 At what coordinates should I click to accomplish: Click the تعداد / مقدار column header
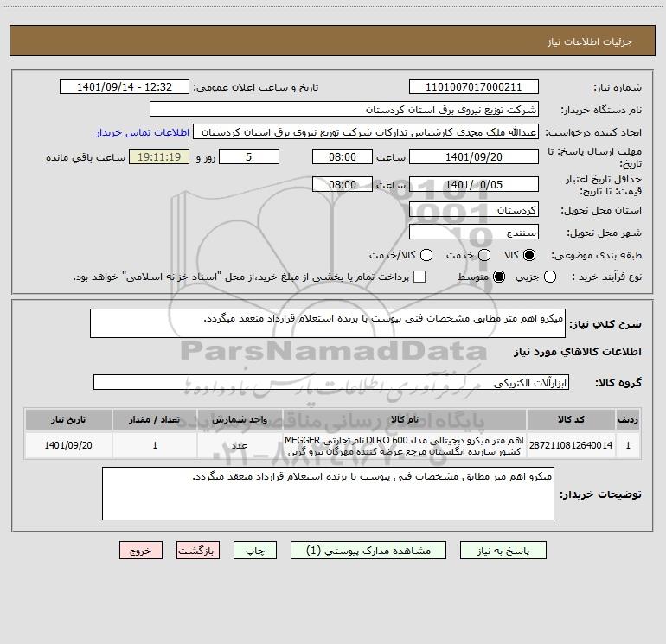tap(155, 419)
